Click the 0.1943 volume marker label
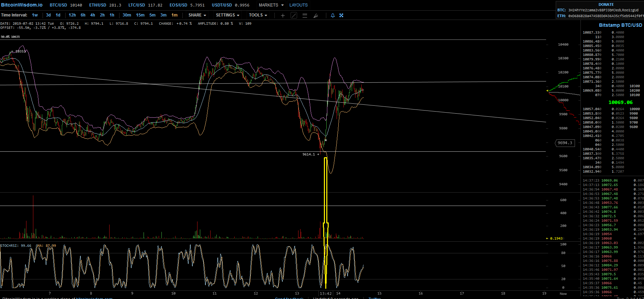The image size is (644, 299). point(554,239)
